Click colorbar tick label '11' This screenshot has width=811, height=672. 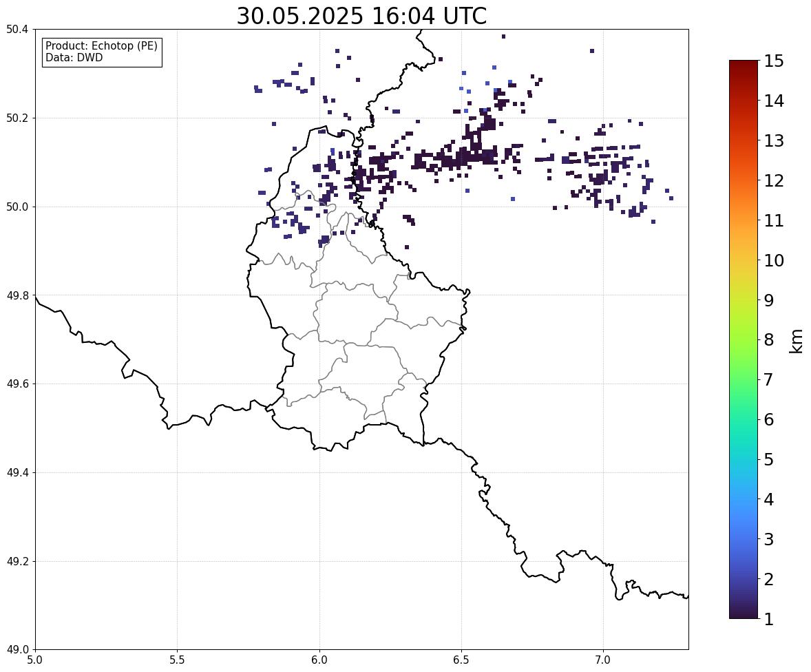pos(774,220)
